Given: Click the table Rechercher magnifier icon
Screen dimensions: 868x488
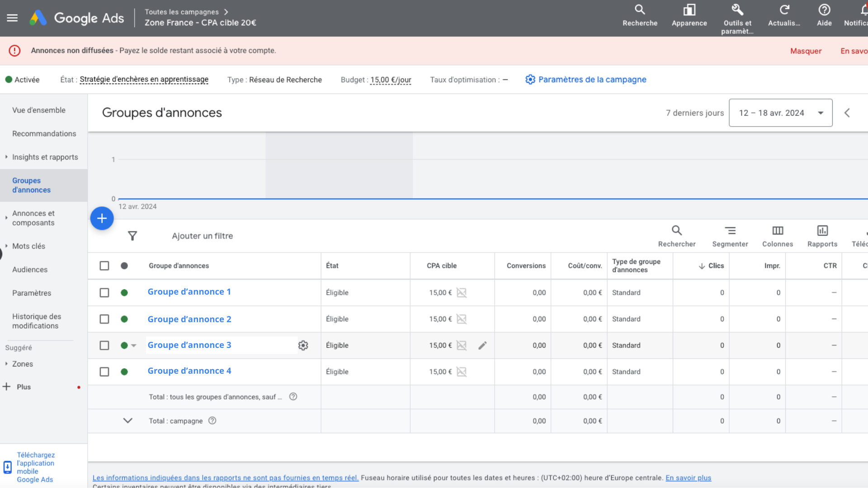Looking at the screenshot, I should (677, 230).
